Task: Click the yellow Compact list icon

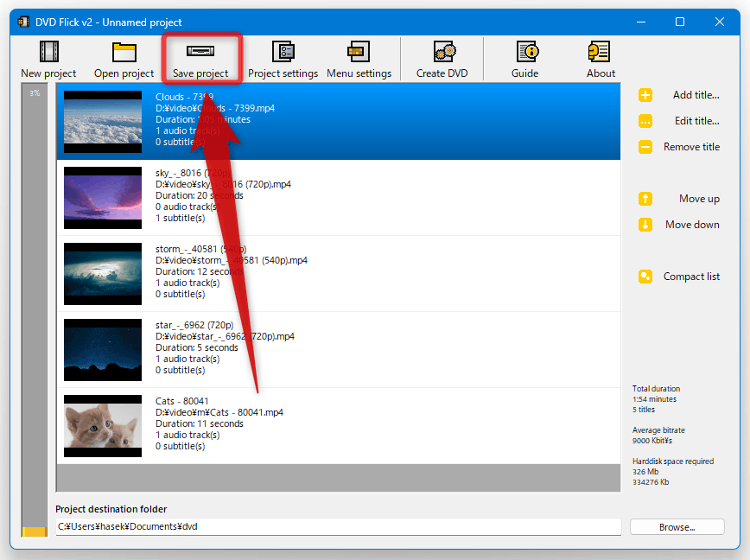Action: [645, 277]
